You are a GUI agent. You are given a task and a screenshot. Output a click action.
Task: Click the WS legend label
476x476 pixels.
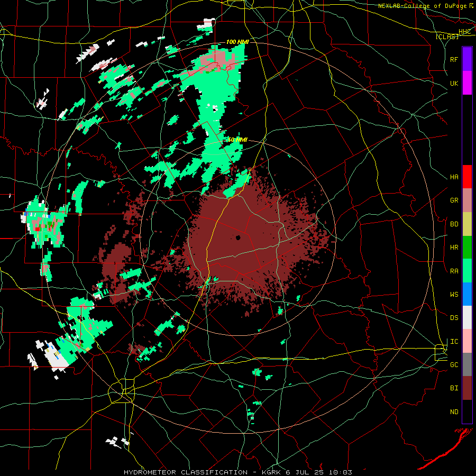[454, 295]
